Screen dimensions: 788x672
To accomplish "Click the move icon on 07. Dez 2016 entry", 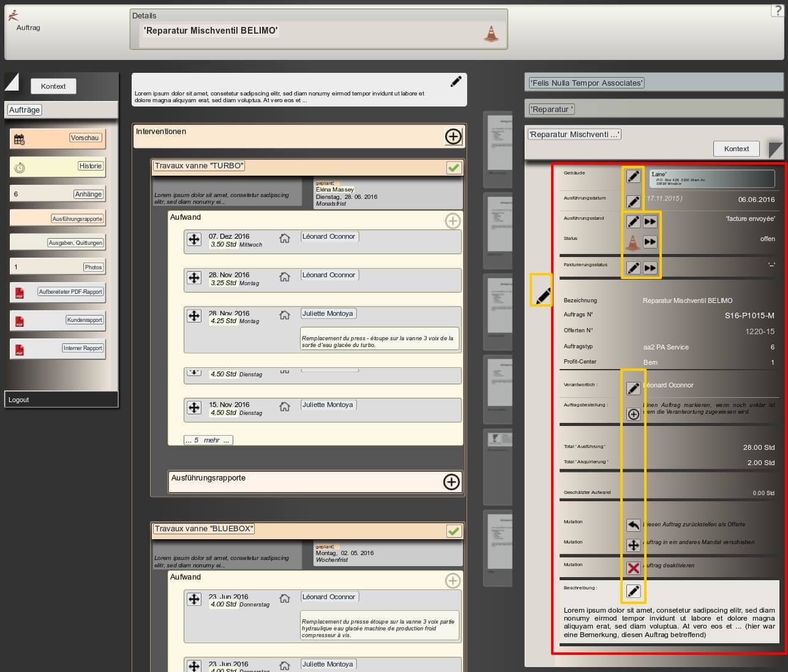I will point(194,239).
